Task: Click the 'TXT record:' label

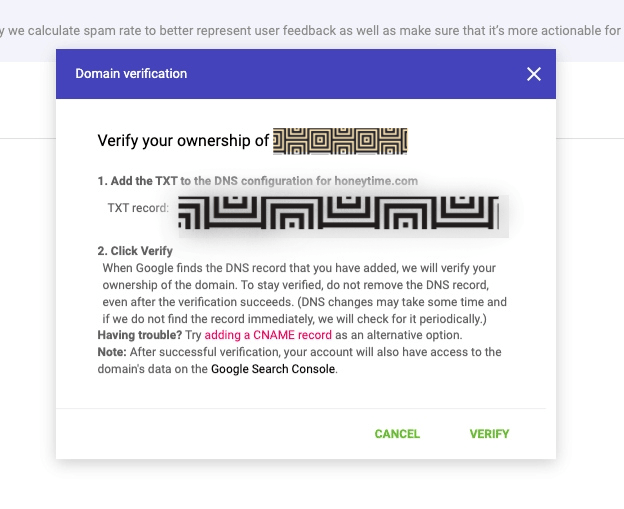Action: click(x=138, y=207)
